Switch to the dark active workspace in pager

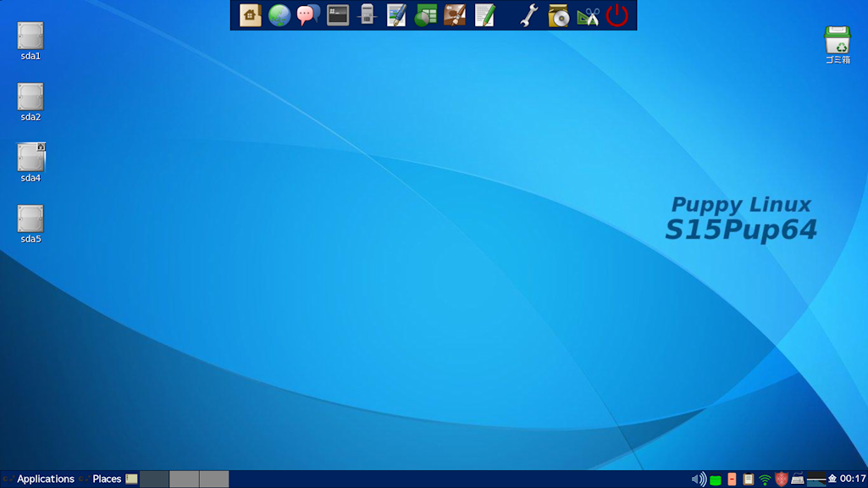(x=154, y=480)
